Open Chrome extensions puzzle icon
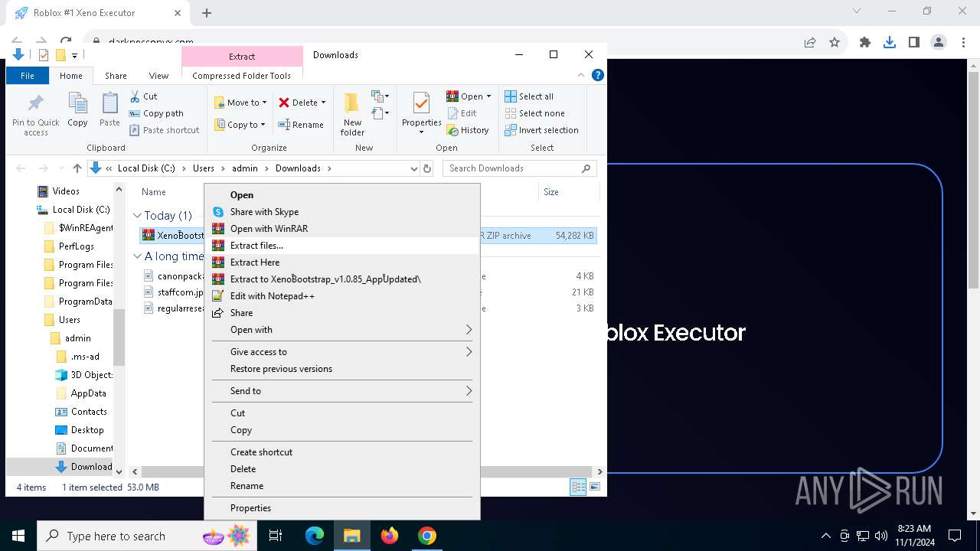This screenshot has width=980, height=551. pyautogui.click(x=865, y=43)
